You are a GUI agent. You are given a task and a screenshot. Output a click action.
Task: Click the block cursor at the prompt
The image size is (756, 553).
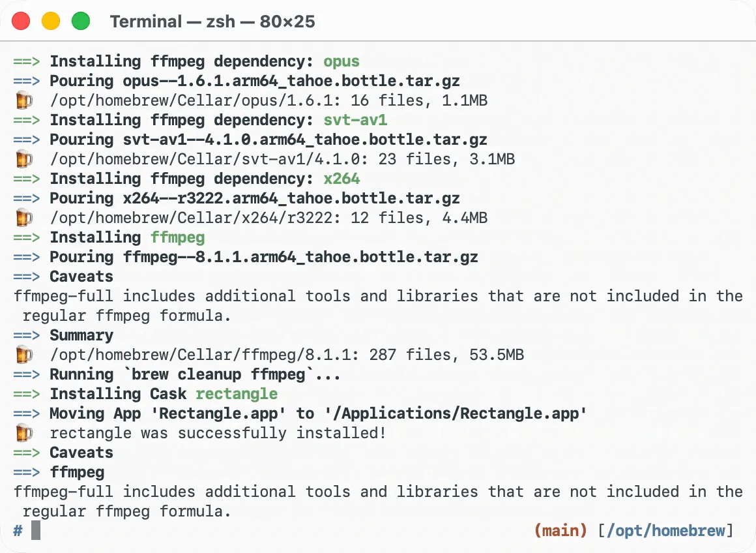pyautogui.click(x=36, y=530)
